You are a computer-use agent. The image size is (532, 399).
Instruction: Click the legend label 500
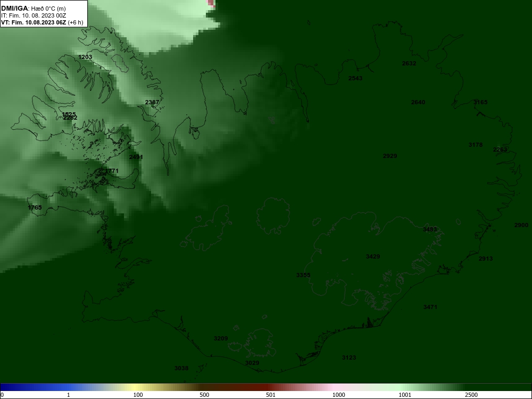coord(204,395)
